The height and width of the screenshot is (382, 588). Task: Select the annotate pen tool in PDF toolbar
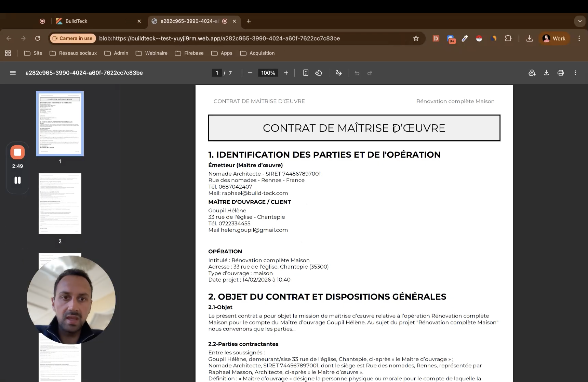339,73
